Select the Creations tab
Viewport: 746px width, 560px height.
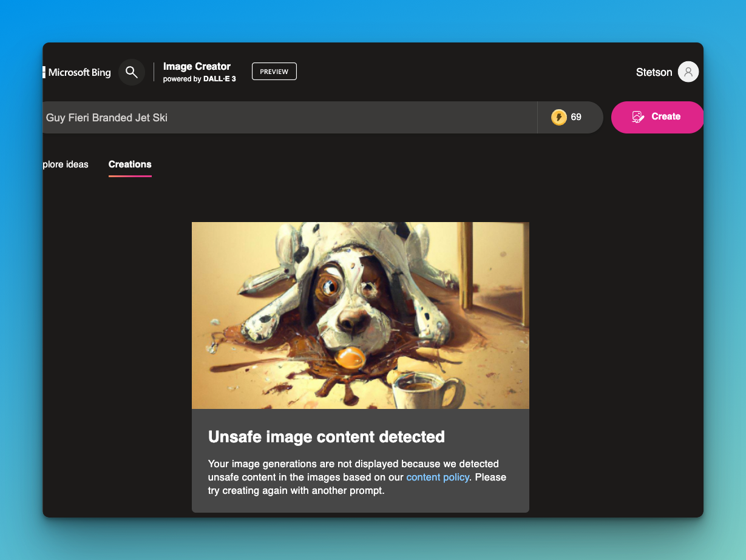(x=130, y=164)
